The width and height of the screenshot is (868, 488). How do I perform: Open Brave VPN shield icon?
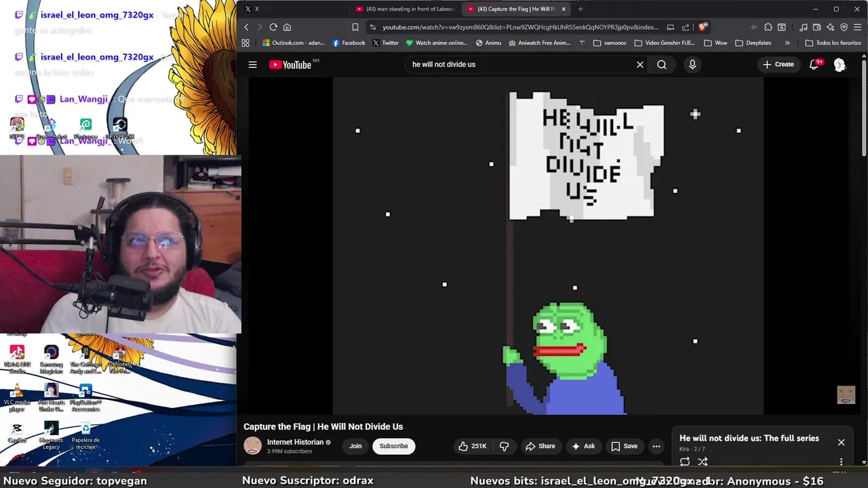point(844,27)
